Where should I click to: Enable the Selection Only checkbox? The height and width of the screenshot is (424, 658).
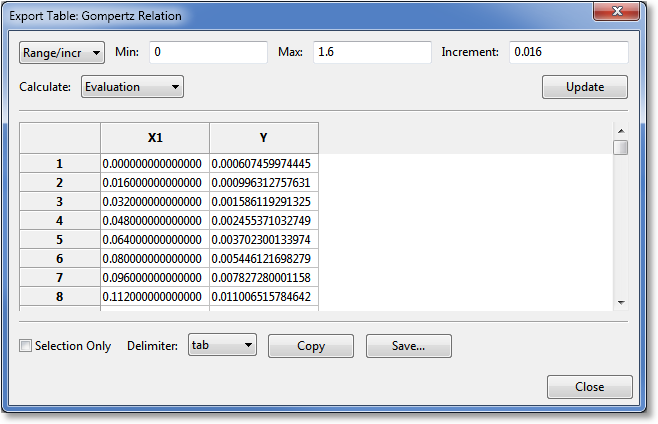[25, 345]
